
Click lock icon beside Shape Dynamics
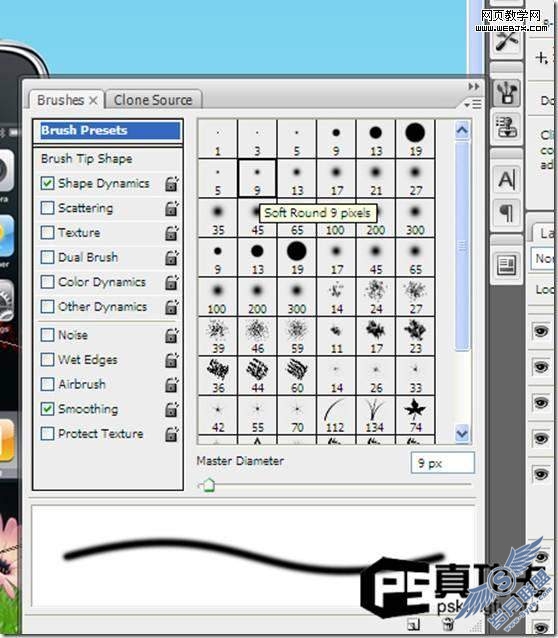[171, 184]
